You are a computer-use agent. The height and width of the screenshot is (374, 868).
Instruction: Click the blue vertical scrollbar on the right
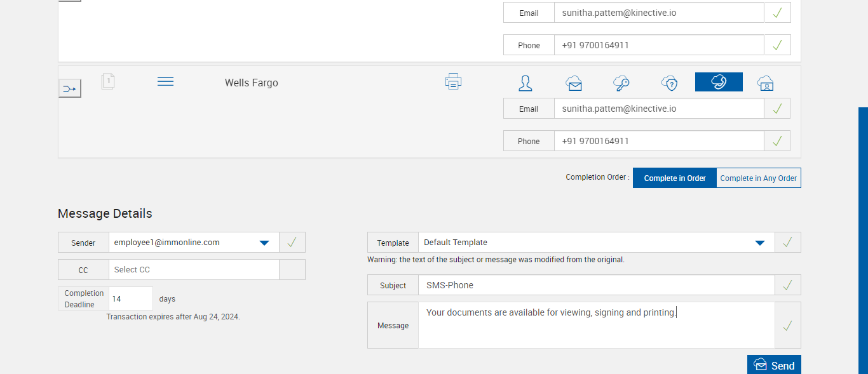click(863, 240)
